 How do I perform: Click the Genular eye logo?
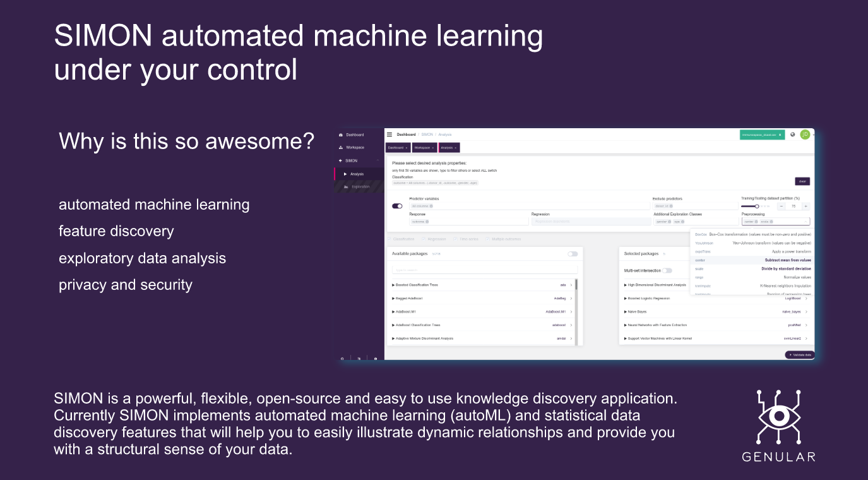(x=778, y=416)
